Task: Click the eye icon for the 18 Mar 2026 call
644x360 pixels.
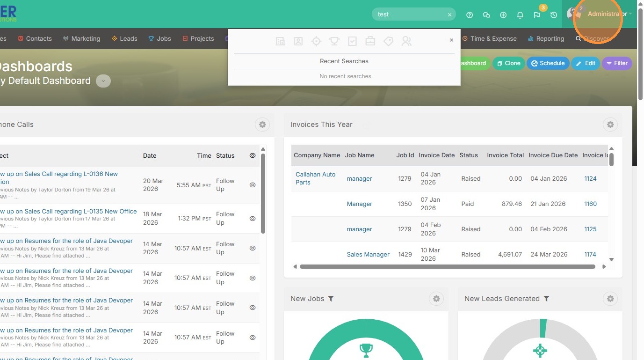Action: [253, 219]
